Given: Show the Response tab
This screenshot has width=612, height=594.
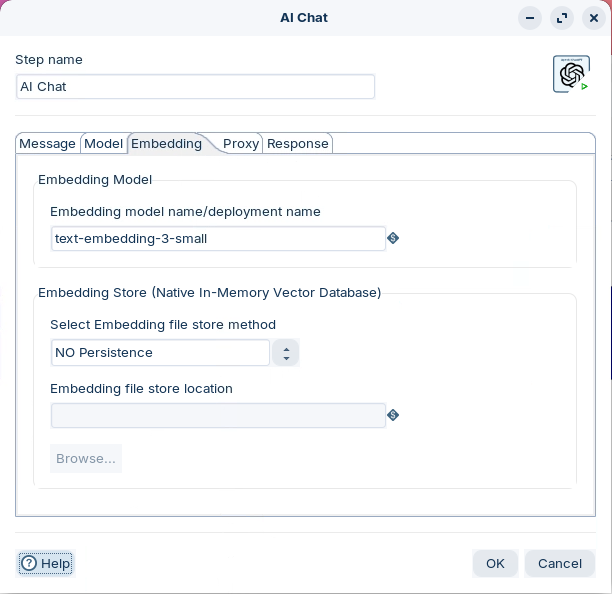Looking at the screenshot, I should pos(297,143).
